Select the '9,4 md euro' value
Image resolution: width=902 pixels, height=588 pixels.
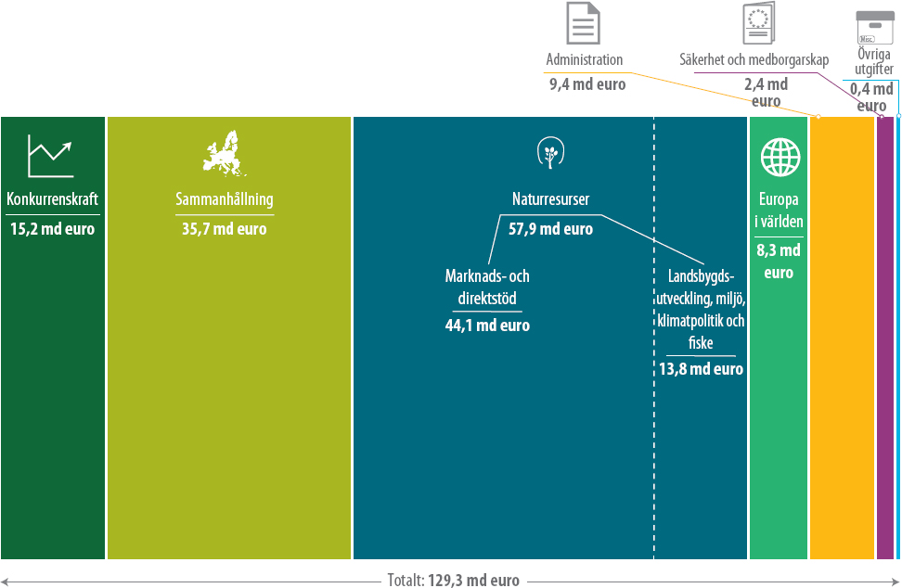click(x=587, y=83)
